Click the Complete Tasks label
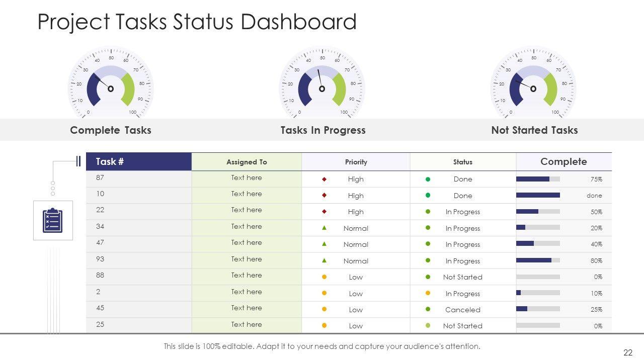The width and height of the screenshot is (644, 362). 111,130
